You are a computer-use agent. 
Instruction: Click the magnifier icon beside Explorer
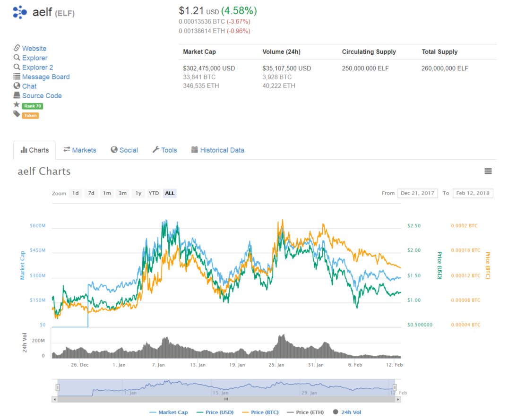(x=17, y=57)
